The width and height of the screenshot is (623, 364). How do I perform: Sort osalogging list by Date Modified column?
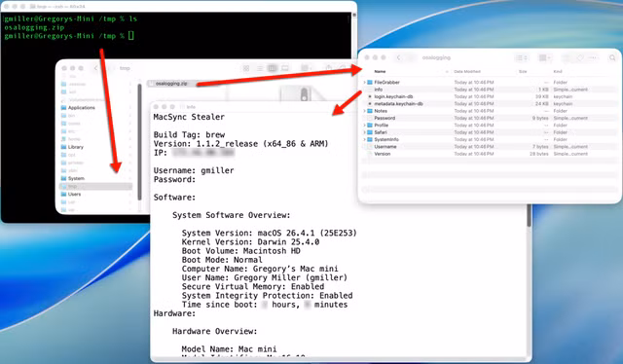click(x=467, y=71)
